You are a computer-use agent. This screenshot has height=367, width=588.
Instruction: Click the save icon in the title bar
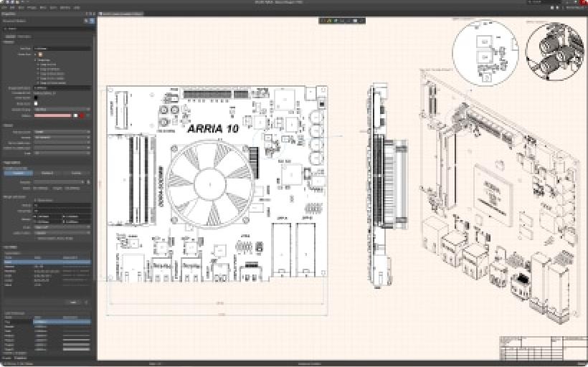9,2
